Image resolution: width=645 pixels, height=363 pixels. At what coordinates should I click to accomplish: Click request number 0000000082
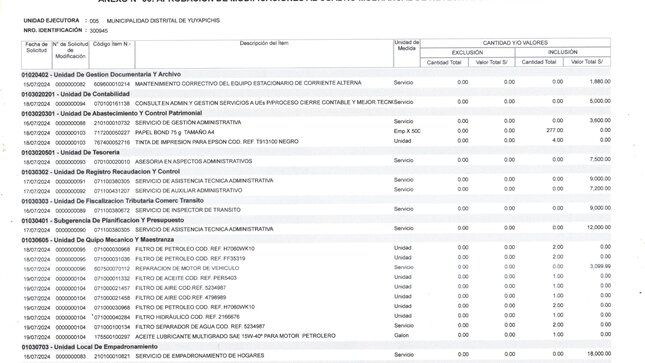pyautogui.click(x=70, y=84)
